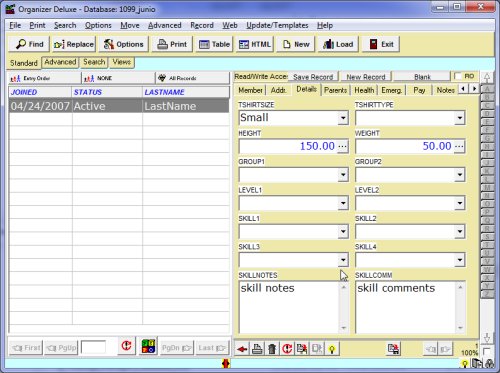Expand the TSHIRTTYPE dropdown
500x373 pixels.
460,118
